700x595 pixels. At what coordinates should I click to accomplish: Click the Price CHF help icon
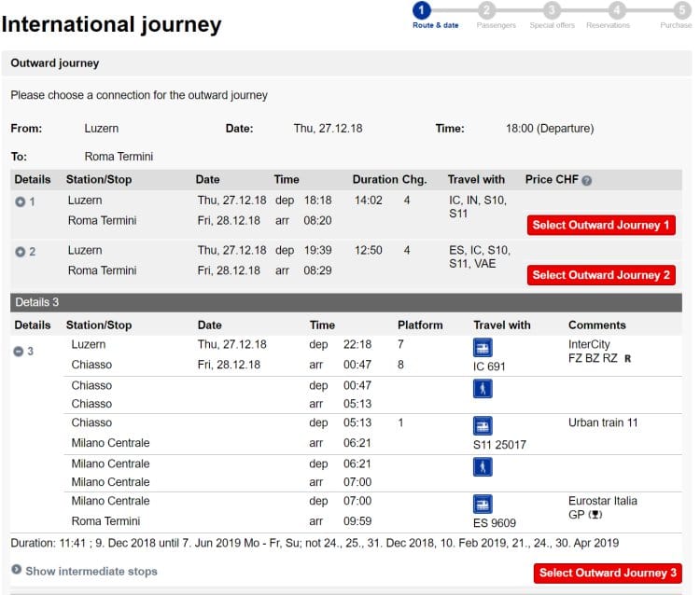[x=586, y=180]
